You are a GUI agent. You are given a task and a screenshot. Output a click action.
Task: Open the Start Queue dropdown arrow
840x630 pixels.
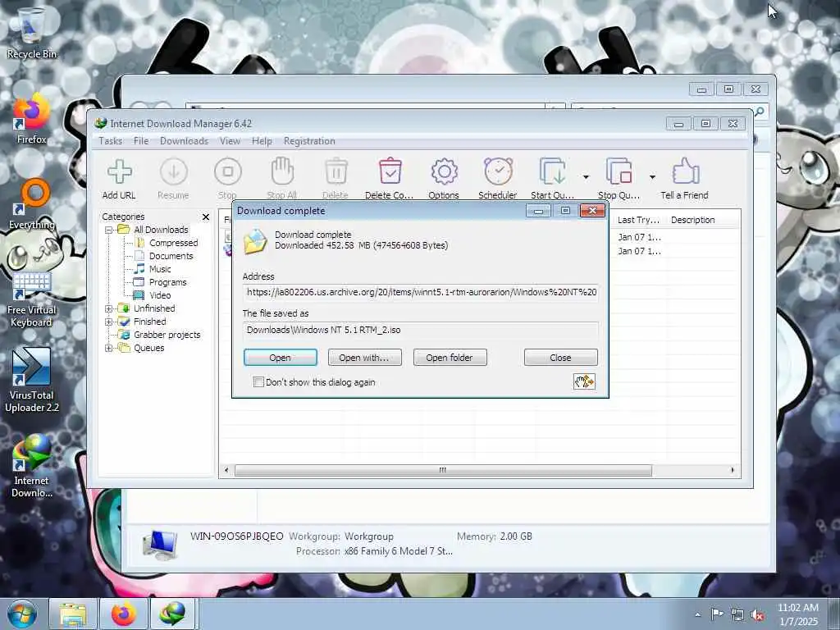[x=586, y=177]
